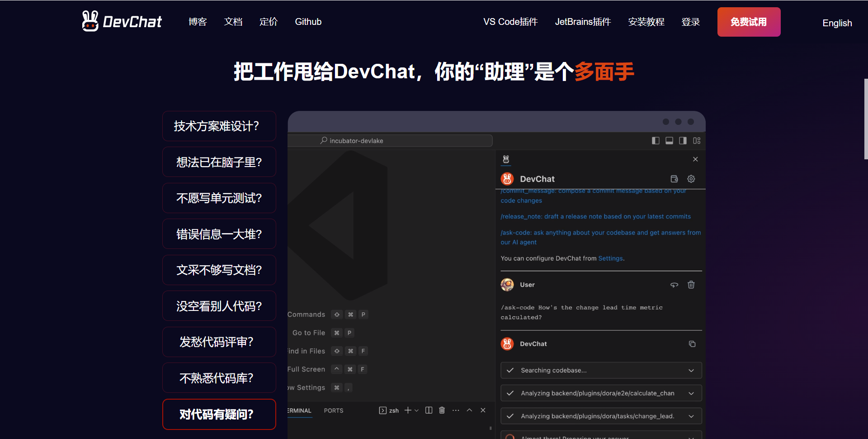Delete the user message with the trash icon
The width and height of the screenshot is (868, 439).
pyautogui.click(x=691, y=285)
